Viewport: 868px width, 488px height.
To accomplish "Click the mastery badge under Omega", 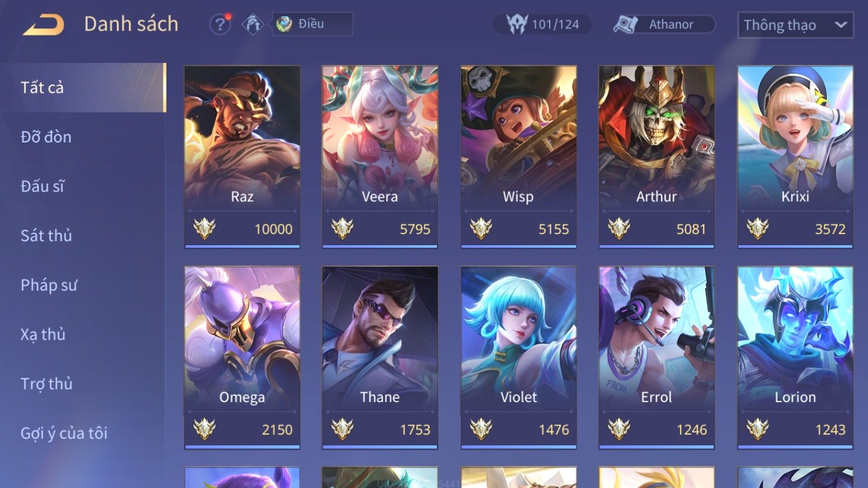I will 204,429.
